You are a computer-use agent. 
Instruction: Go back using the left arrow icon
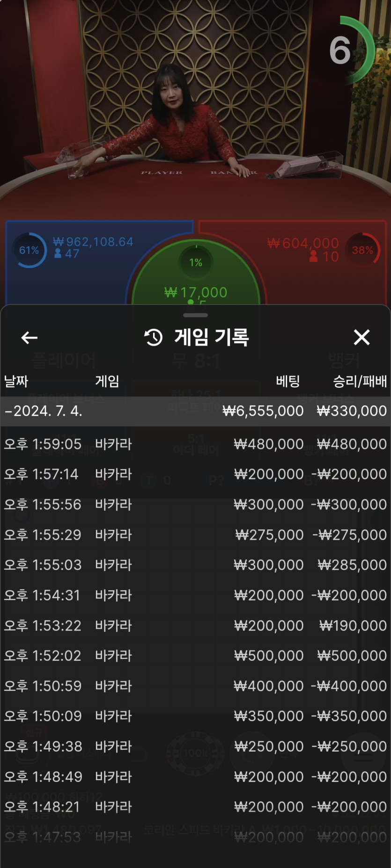click(30, 338)
